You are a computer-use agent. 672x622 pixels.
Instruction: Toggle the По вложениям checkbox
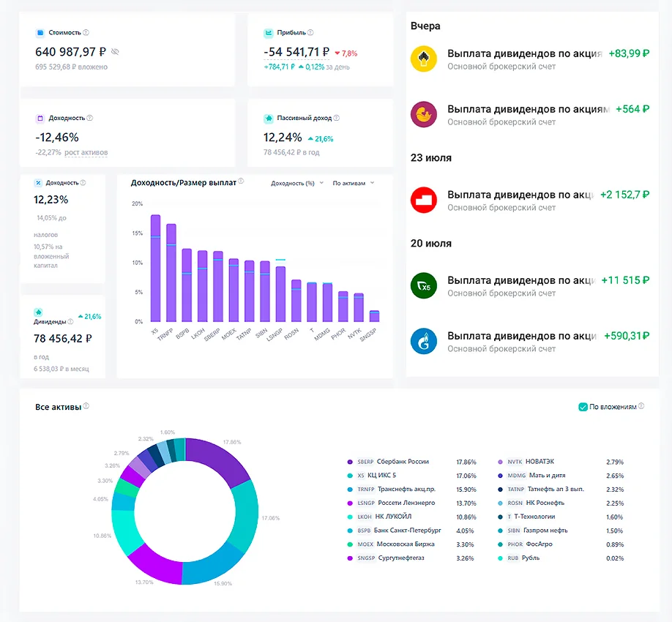[x=583, y=407]
